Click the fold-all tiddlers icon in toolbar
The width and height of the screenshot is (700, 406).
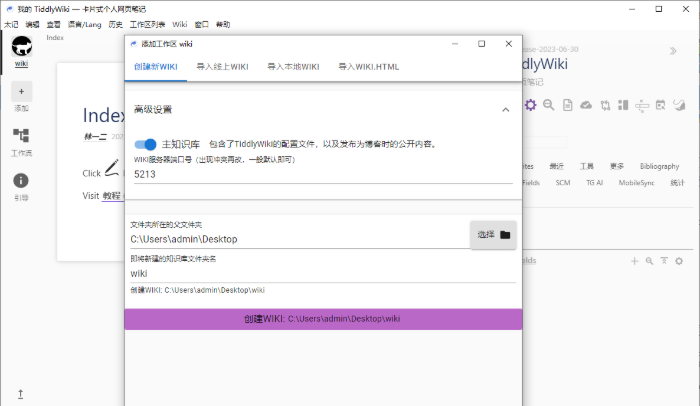click(642, 106)
